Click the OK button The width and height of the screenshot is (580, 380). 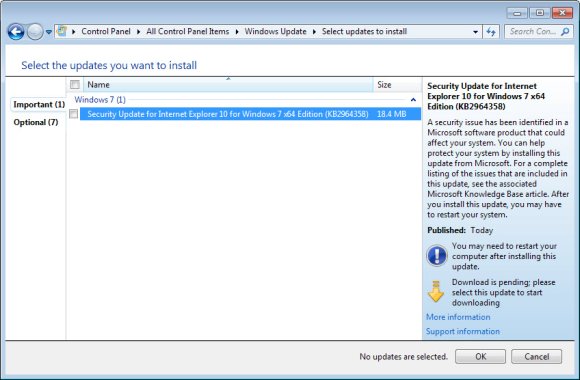480,357
